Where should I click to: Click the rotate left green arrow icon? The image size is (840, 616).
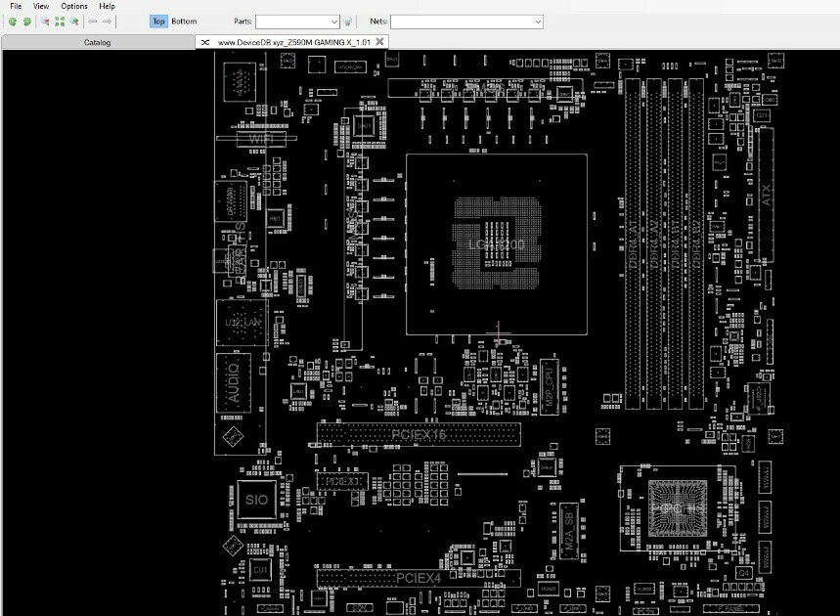point(13,22)
